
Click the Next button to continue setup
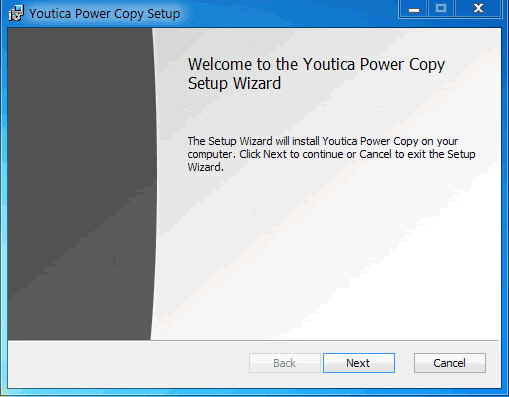pyautogui.click(x=359, y=363)
